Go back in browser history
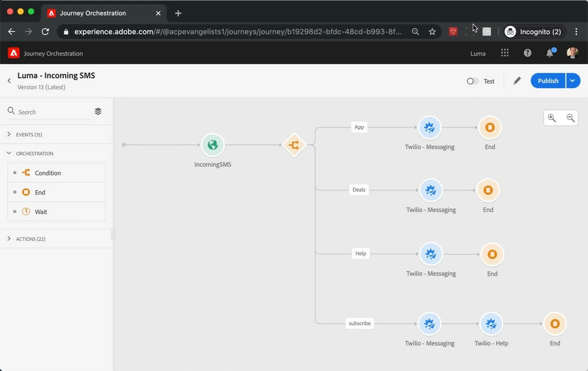 click(12, 31)
